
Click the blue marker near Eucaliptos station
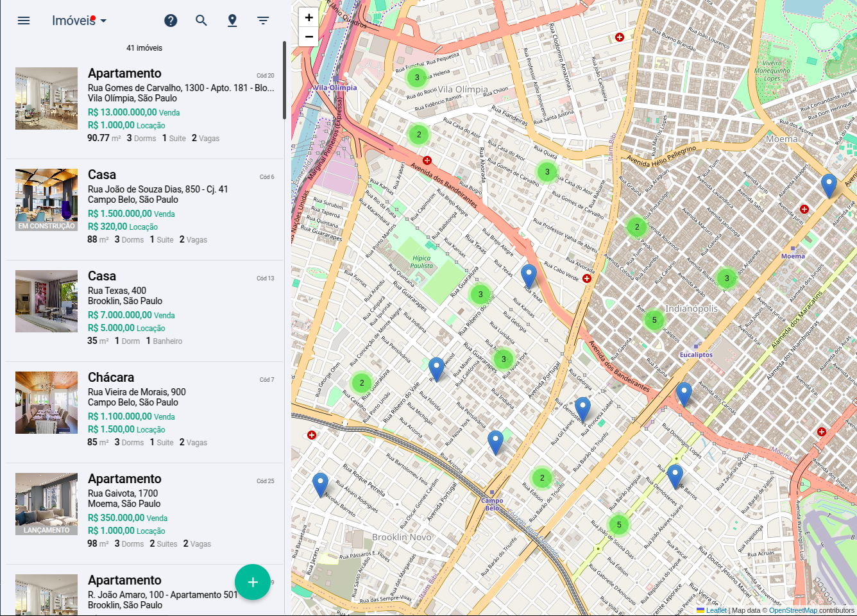(x=684, y=395)
